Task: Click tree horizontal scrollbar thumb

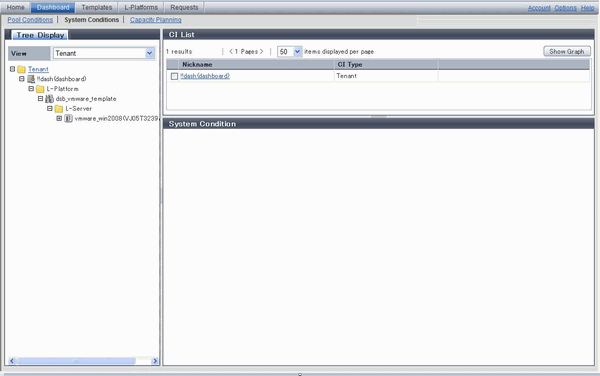Action: 76,361
